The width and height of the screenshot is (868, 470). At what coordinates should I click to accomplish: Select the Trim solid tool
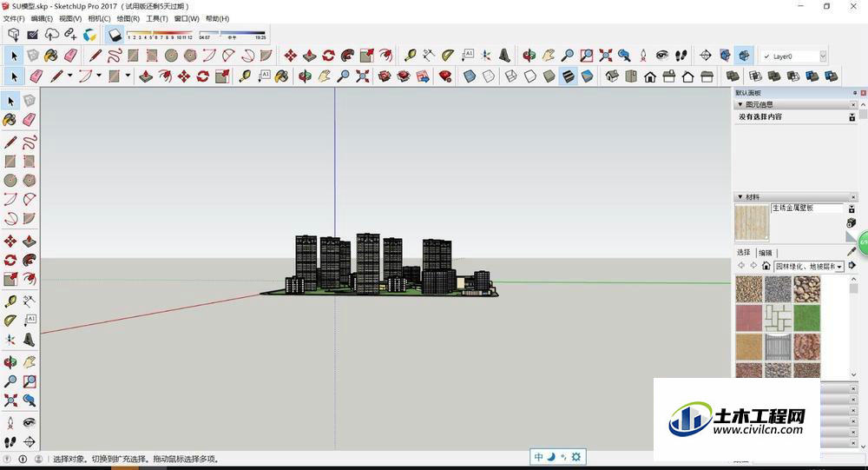(812, 76)
